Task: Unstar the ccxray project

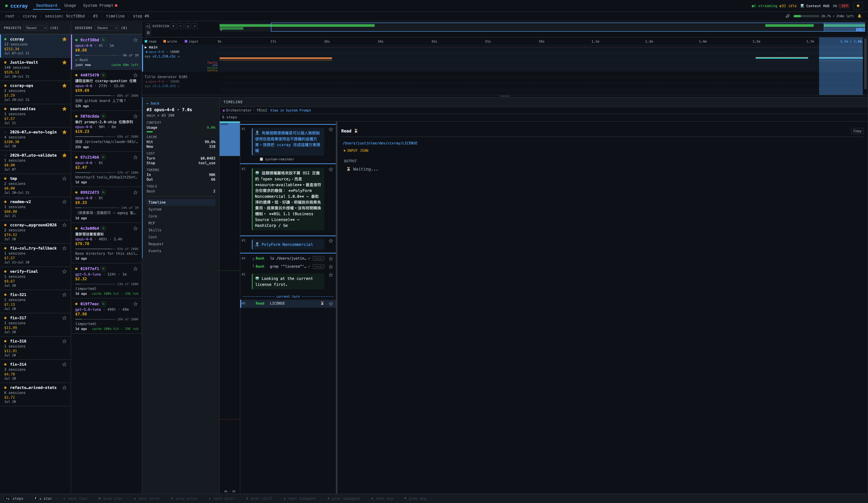Action: pos(64,39)
